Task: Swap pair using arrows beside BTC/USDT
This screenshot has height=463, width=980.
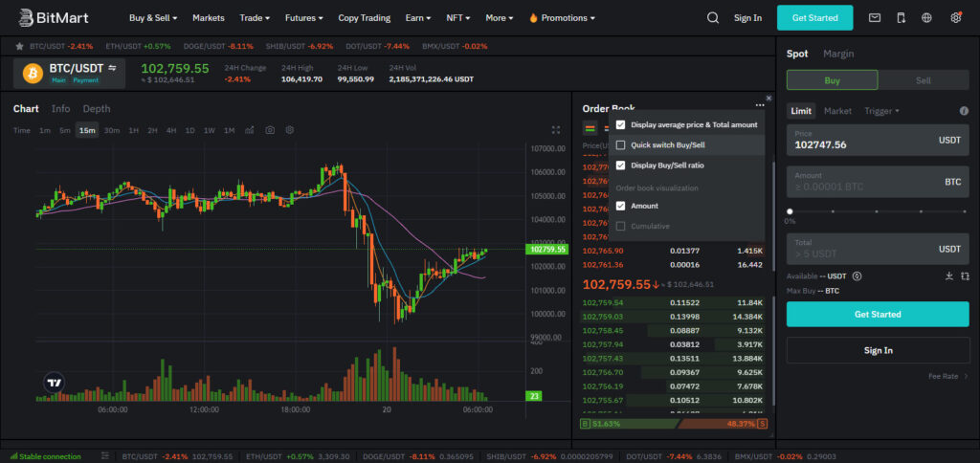Action: tap(112, 68)
